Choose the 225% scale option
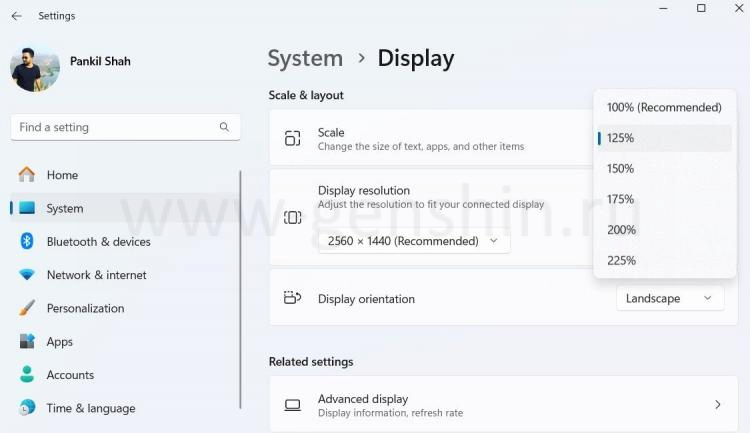 (x=664, y=260)
